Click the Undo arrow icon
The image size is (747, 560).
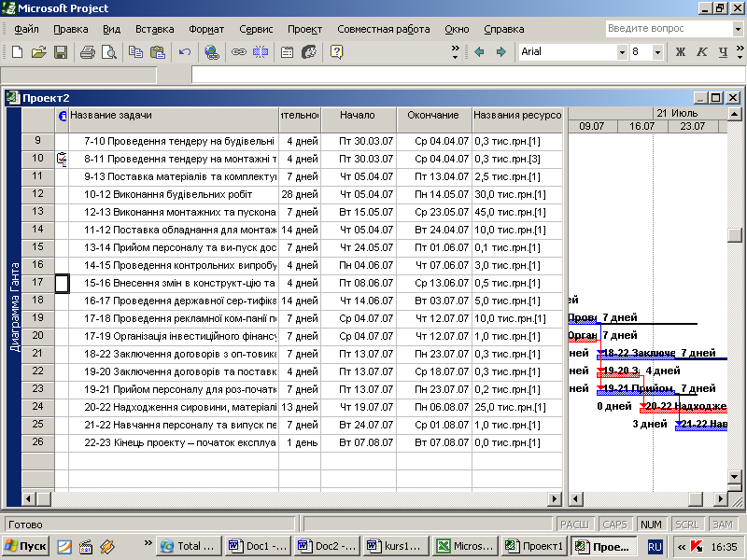[185, 52]
